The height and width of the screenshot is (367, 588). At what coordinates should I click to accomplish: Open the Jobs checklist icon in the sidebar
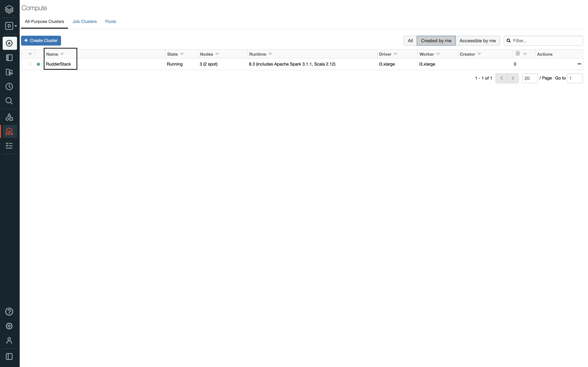[x=9, y=146]
